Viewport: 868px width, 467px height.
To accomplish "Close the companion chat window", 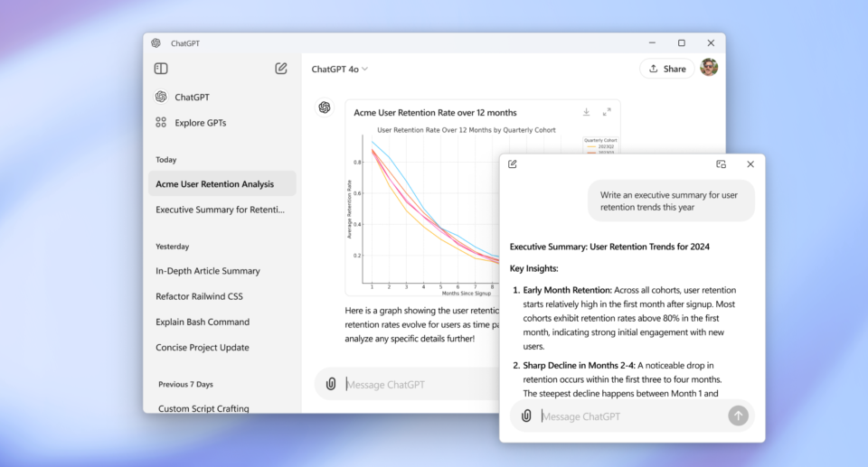I will pos(750,164).
